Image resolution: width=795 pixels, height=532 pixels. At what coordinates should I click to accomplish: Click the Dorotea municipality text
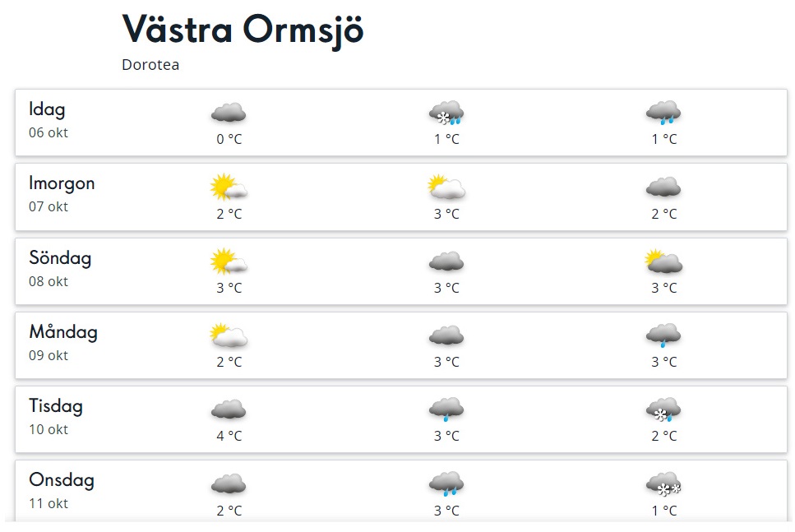point(150,65)
